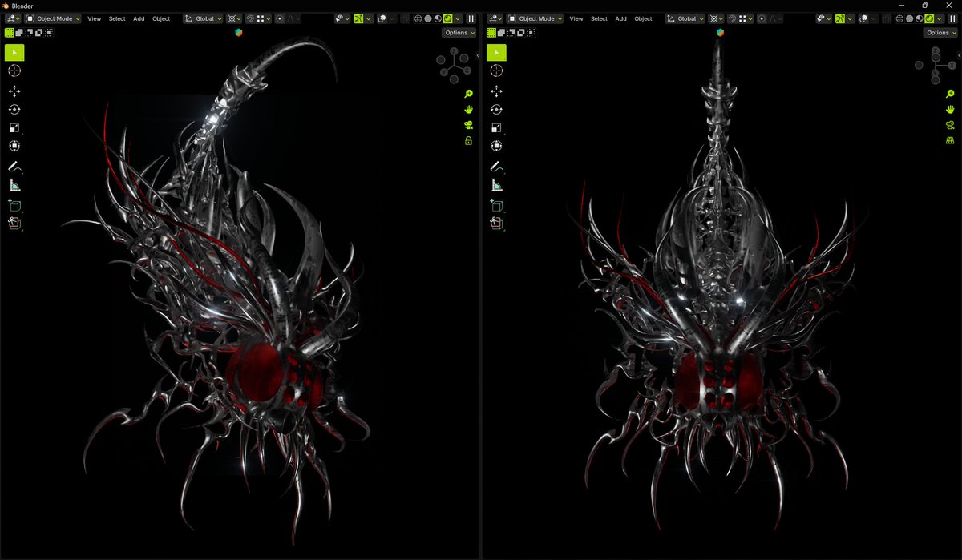Open Object Mode dropdown in right viewport
The image size is (962, 560).
536,18
